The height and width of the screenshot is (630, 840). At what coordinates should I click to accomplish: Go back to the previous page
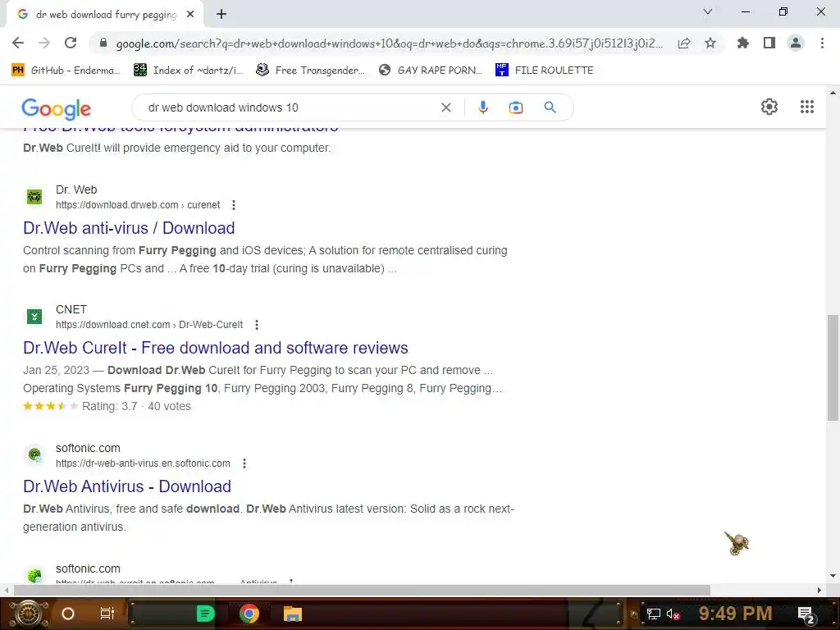click(18, 43)
